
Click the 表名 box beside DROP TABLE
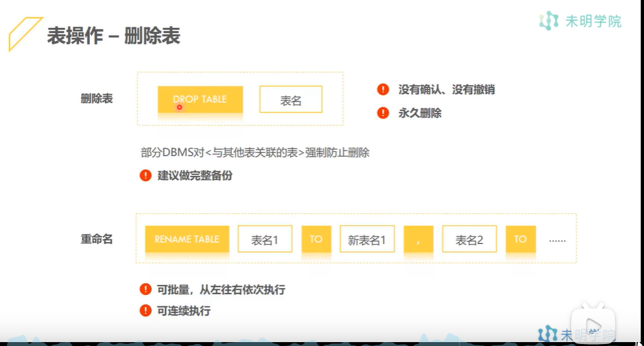click(291, 100)
